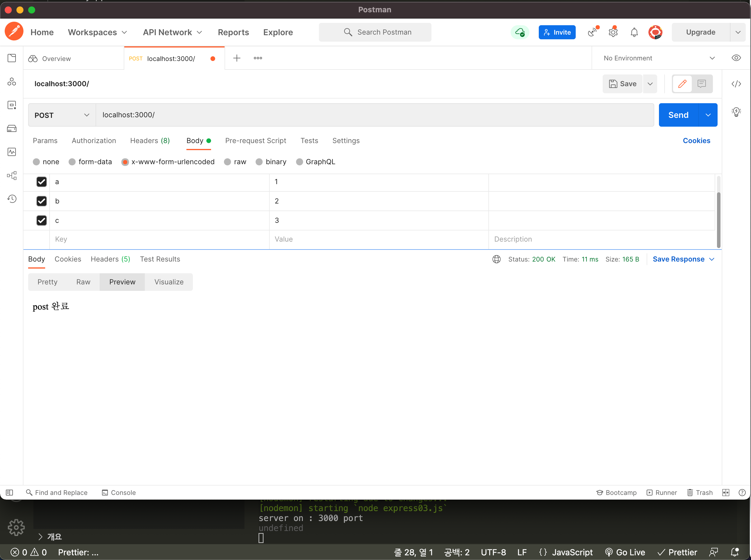
Task: Open the tab options three-dot menu
Action: (x=258, y=58)
